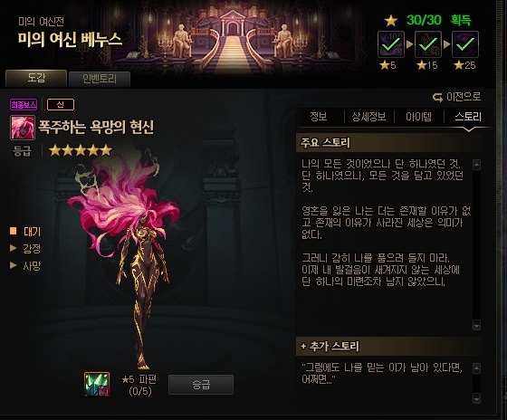Click the 이전으로 back arrow icon

(x=437, y=97)
